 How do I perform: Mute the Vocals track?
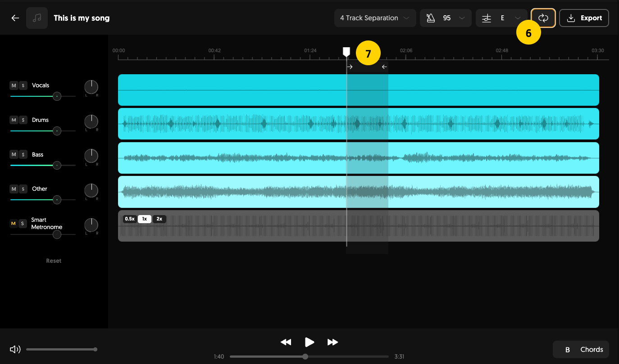[14, 85]
